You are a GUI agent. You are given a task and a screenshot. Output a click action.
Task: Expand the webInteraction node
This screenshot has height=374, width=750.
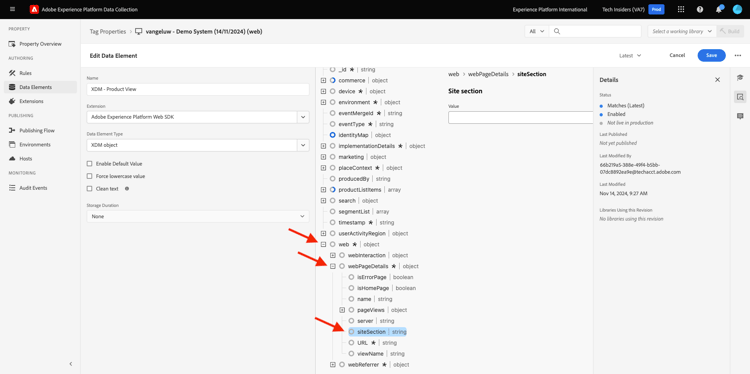[333, 255]
